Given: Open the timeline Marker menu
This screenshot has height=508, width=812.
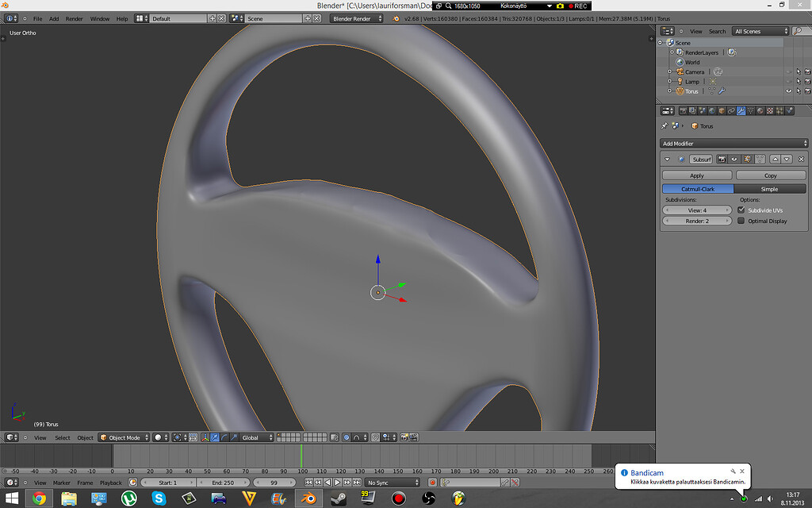Looking at the screenshot, I should tap(62, 483).
